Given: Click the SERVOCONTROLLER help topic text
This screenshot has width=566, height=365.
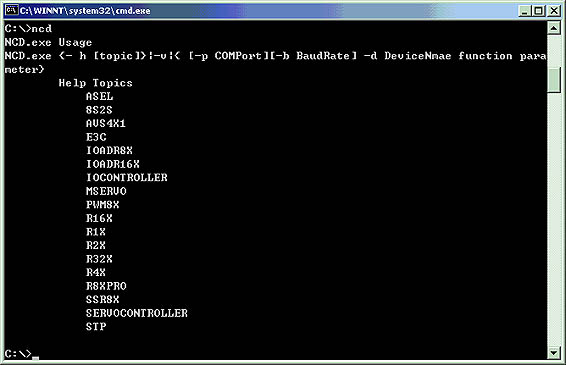Looking at the screenshot, I should click(x=137, y=313).
